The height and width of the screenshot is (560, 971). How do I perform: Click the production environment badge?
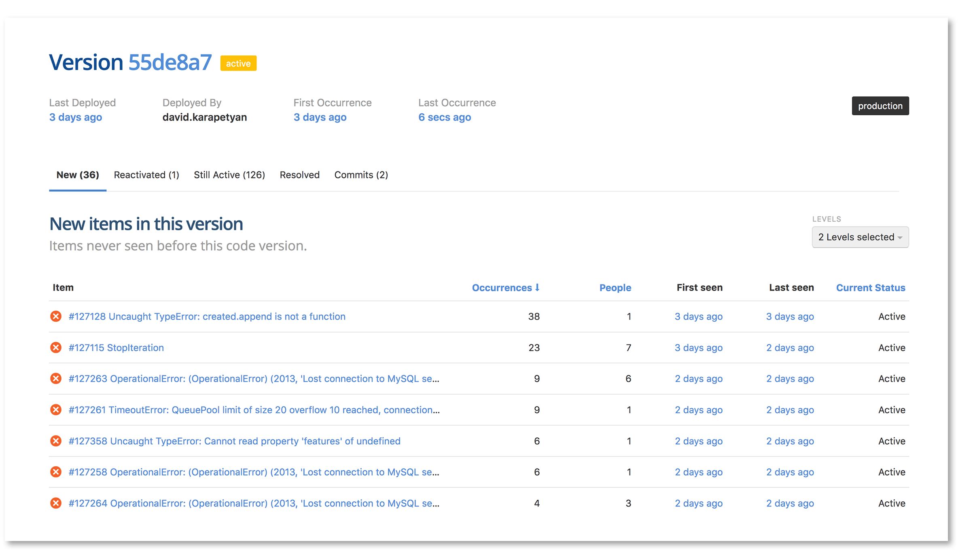pyautogui.click(x=880, y=106)
